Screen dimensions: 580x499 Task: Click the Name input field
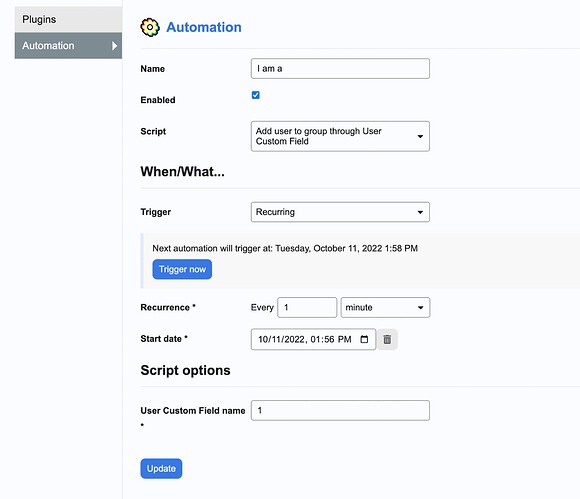(340, 68)
